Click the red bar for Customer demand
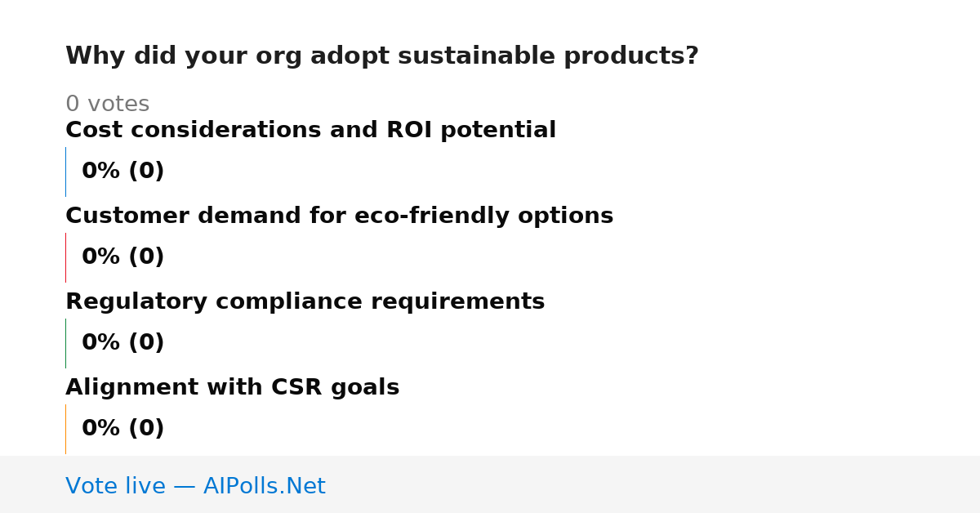The width and height of the screenshot is (980, 513). tap(65, 257)
